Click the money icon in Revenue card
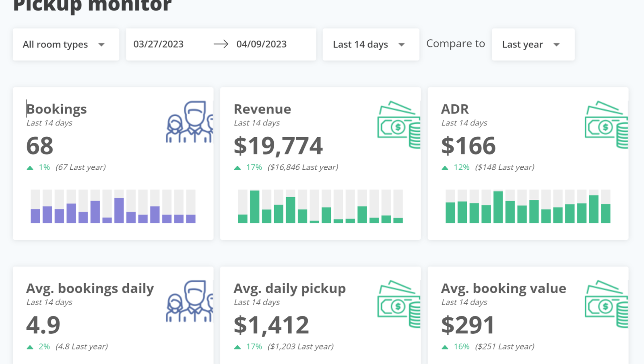Image resolution: width=644 pixels, height=364 pixels. (398, 125)
